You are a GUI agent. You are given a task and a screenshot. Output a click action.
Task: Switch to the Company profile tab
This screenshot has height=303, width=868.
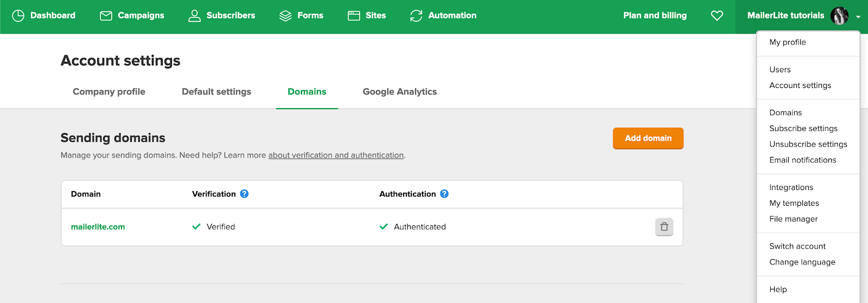pyautogui.click(x=109, y=92)
